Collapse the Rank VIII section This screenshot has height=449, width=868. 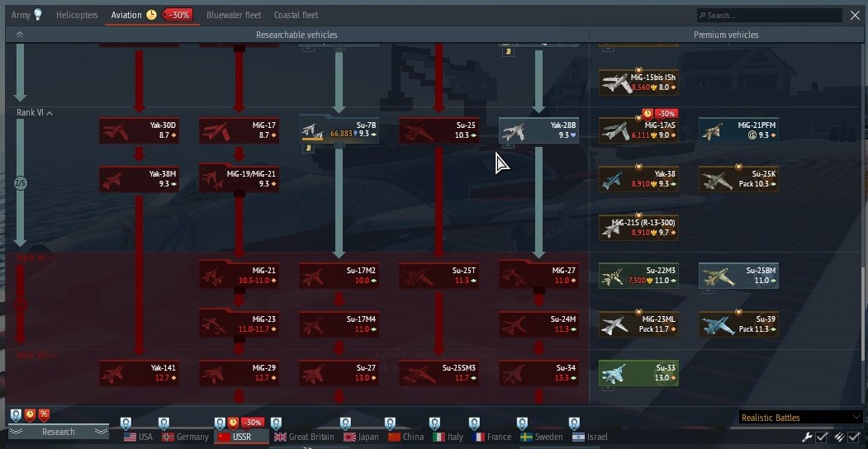[37, 356]
